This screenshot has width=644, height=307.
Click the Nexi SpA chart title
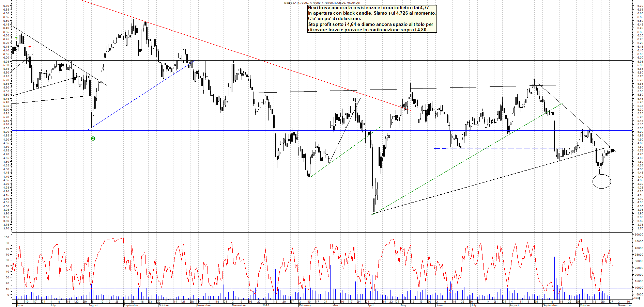tap(322, 3)
